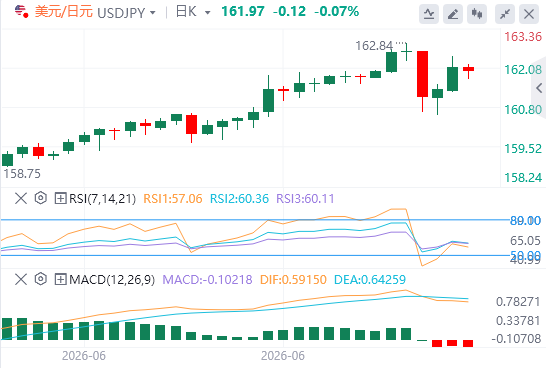Click the collapse chart arrows icon

[x=505, y=14]
